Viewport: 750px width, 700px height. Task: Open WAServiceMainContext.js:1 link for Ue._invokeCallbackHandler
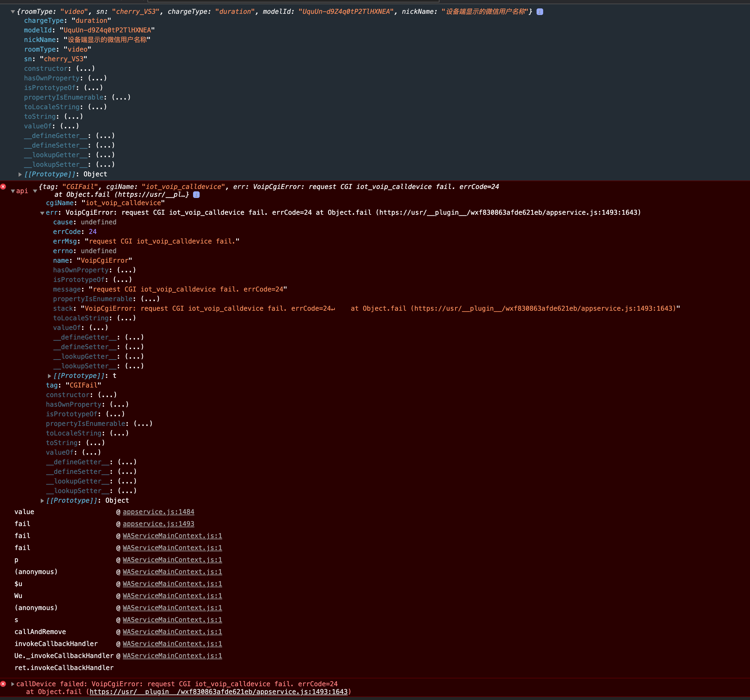(172, 656)
